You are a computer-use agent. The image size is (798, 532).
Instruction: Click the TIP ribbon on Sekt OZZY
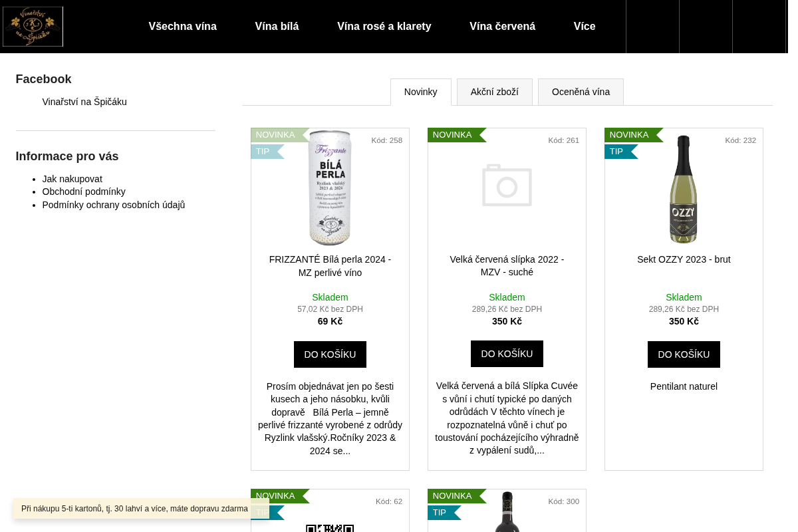[x=621, y=152]
